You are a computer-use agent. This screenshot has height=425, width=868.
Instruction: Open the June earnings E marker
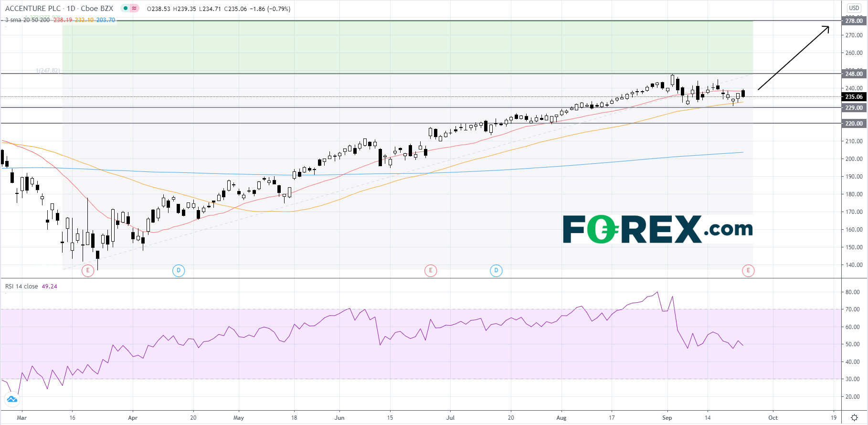(x=430, y=271)
